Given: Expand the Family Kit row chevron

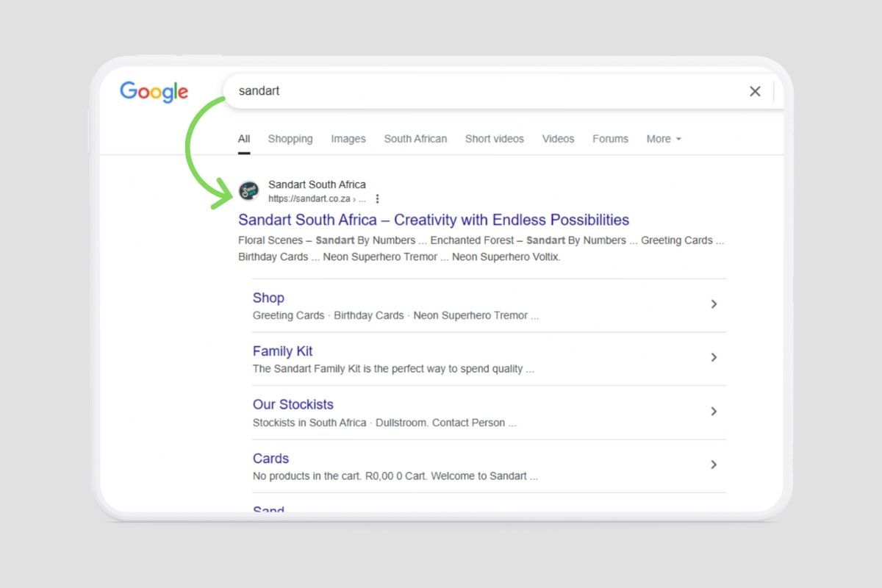Looking at the screenshot, I should tap(714, 357).
